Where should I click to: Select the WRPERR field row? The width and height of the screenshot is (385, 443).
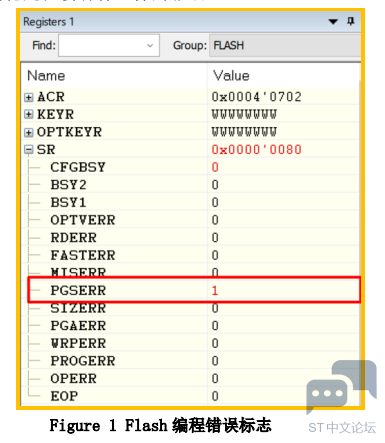pos(191,343)
